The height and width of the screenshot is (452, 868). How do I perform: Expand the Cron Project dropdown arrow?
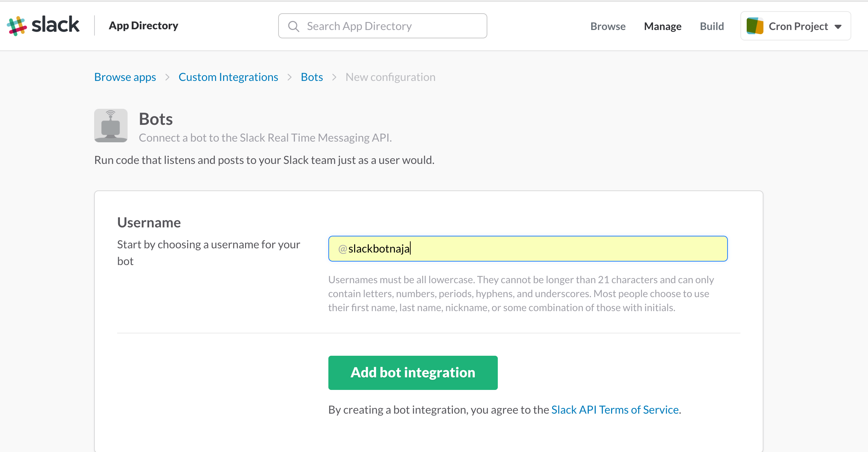[838, 27]
